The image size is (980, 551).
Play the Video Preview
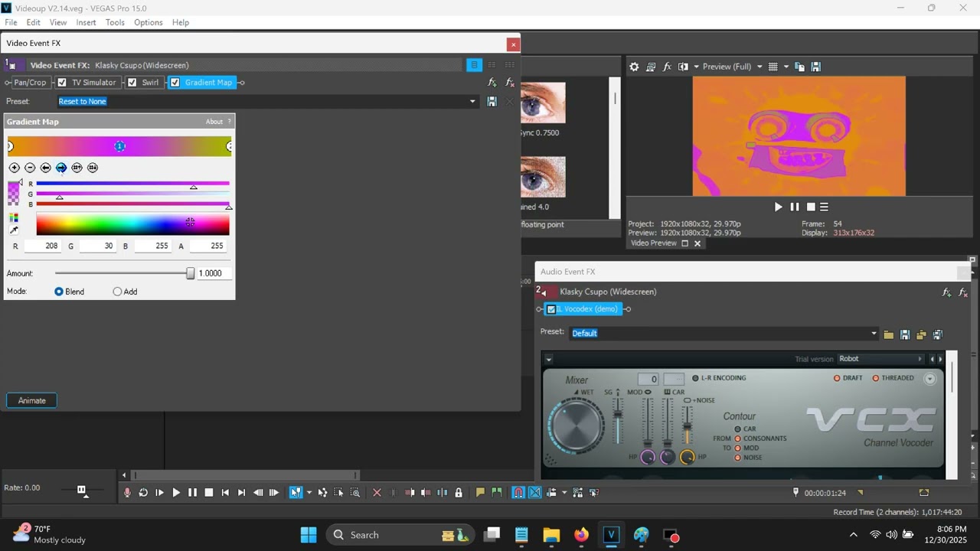coord(779,207)
